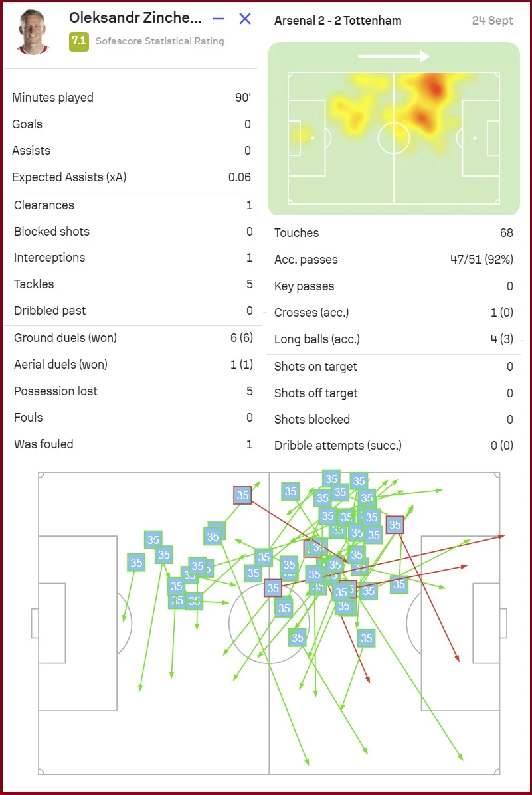This screenshot has width=532, height=795.
Task: Open the Arsenal 2 - 2 Tottenham match
Action: (337, 21)
